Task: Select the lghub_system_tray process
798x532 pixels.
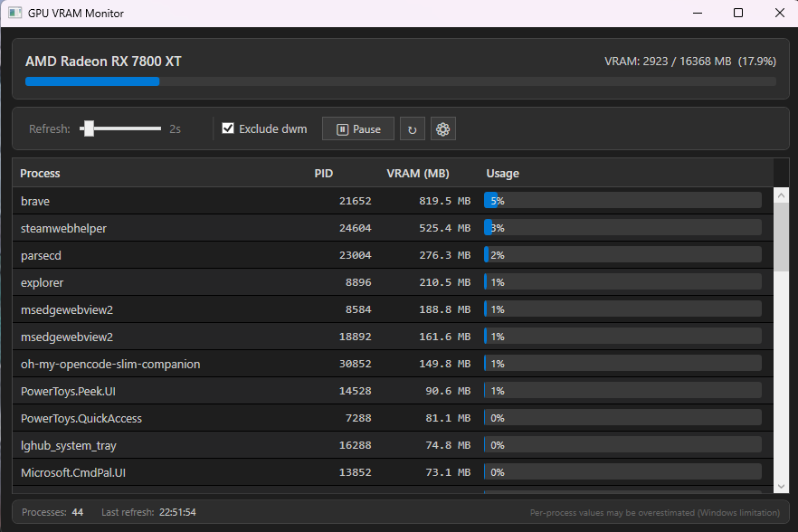Action: point(69,445)
